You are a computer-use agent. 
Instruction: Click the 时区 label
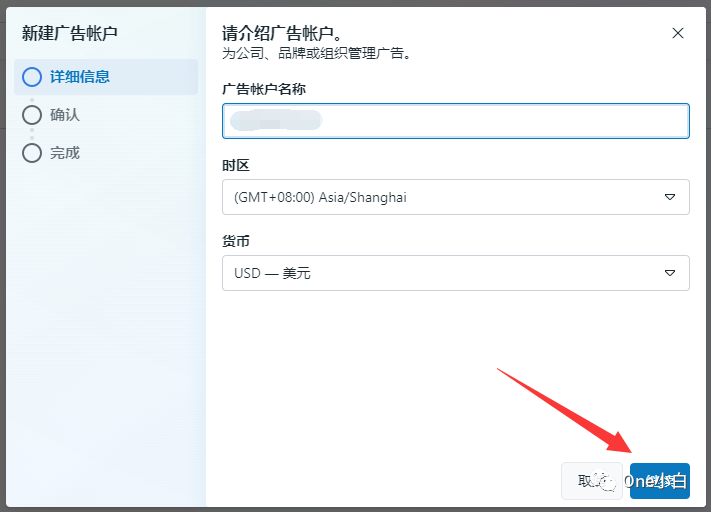[236, 165]
